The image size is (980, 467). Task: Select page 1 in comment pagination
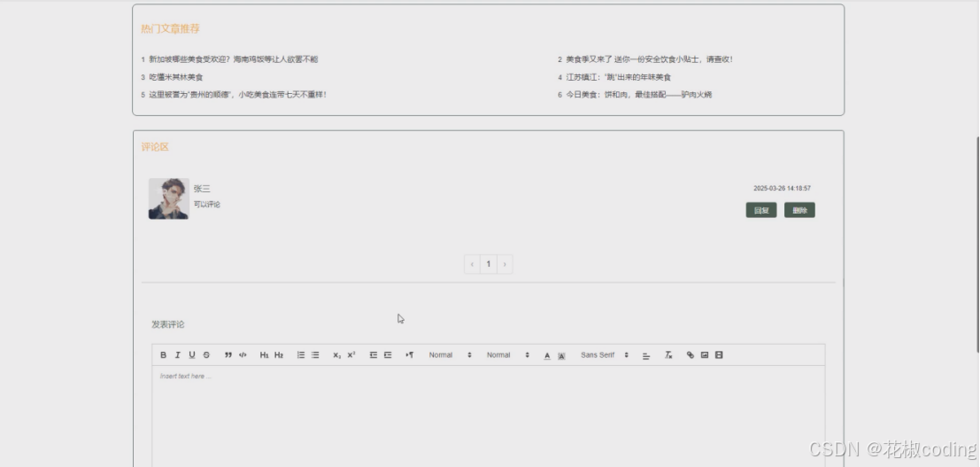point(489,264)
